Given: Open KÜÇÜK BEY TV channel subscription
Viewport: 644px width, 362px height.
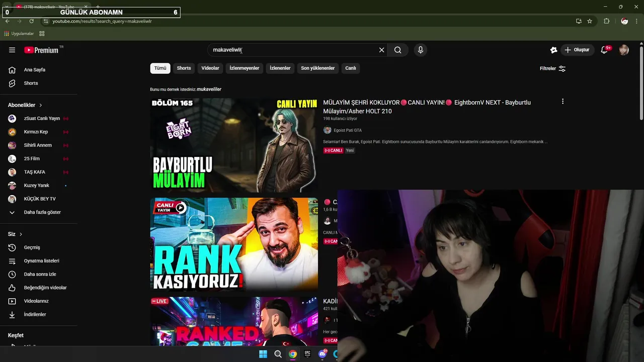Looking at the screenshot, I should [39, 199].
